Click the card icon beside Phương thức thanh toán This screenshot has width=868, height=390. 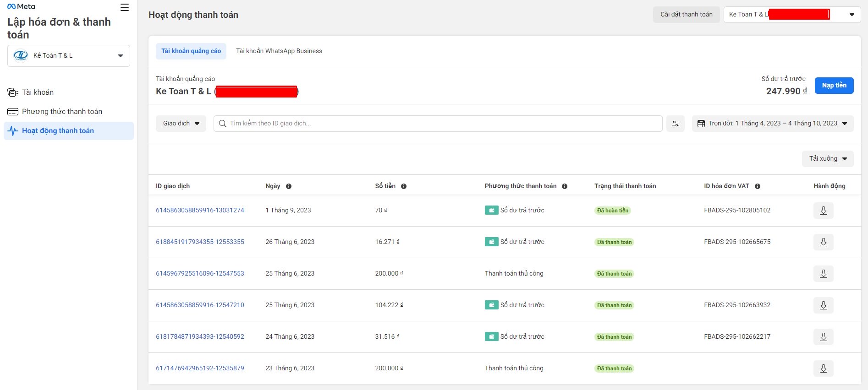13,112
